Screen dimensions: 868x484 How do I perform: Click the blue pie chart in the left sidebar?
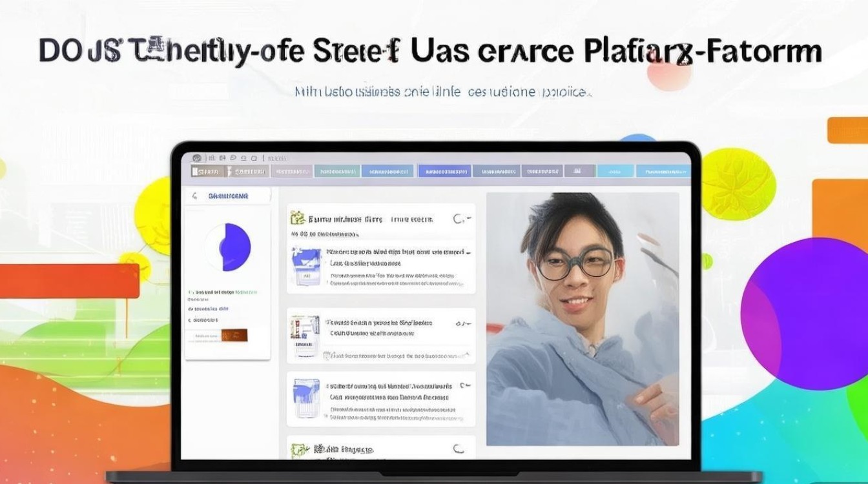228,247
